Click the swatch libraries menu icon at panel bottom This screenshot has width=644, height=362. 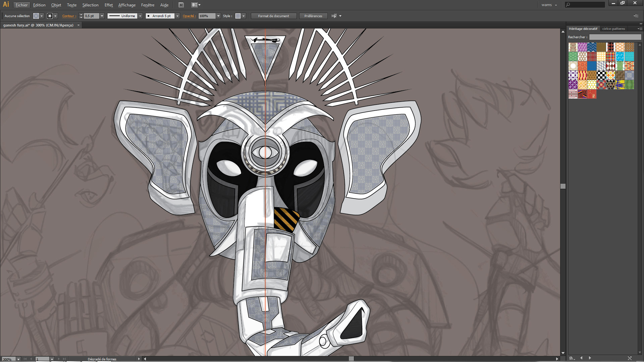[x=572, y=358]
